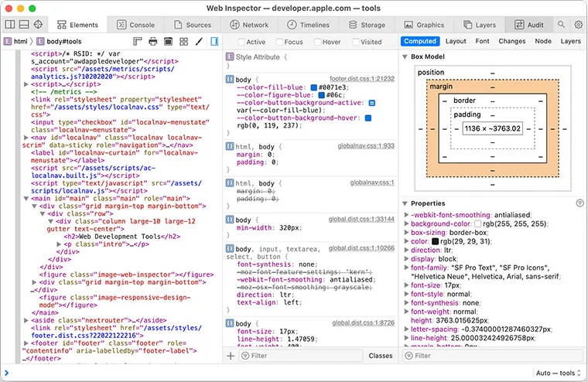Viewport: 588px width, 382px height.
Task: Collapse the Box Model section
Action: [405, 56]
